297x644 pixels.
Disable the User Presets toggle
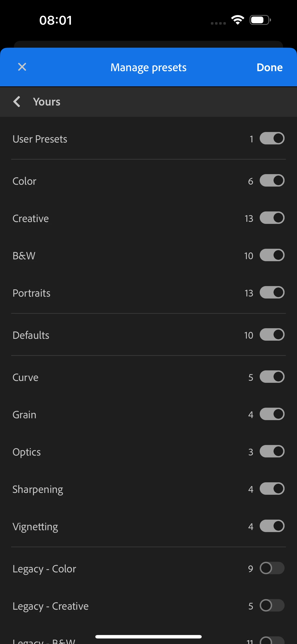(x=272, y=138)
